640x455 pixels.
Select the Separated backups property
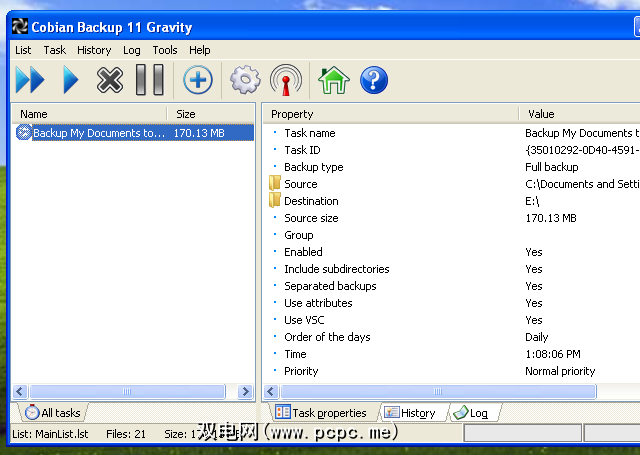tap(330, 286)
